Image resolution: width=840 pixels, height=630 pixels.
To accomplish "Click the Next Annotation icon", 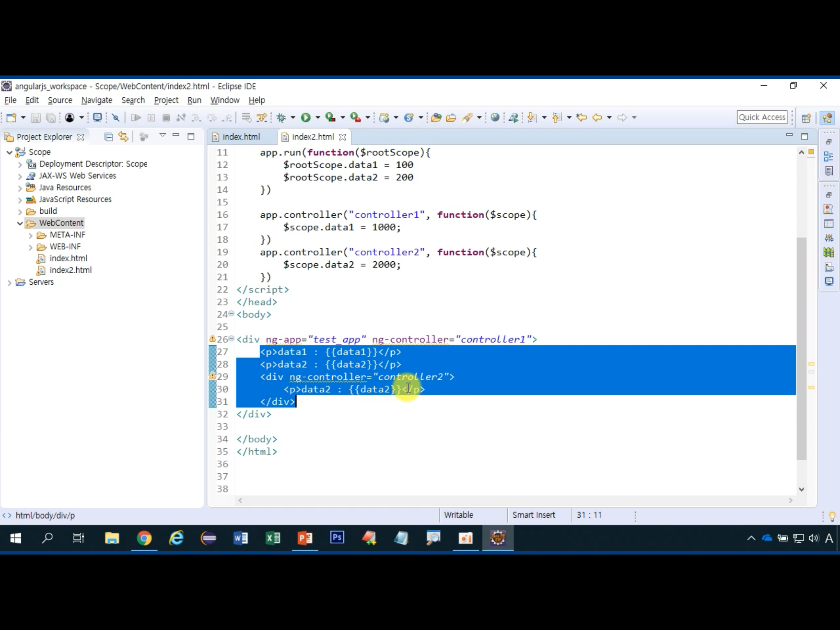I will [532, 118].
